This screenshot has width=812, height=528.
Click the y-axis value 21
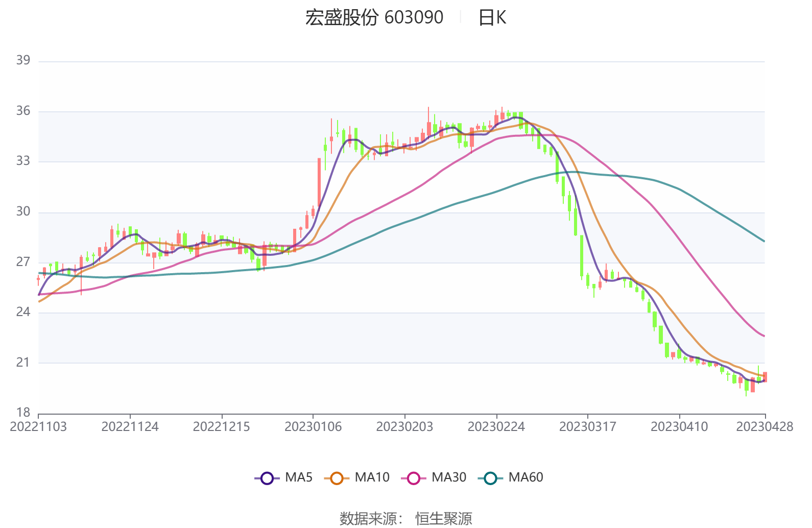pyautogui.click(x=23, y=363)
